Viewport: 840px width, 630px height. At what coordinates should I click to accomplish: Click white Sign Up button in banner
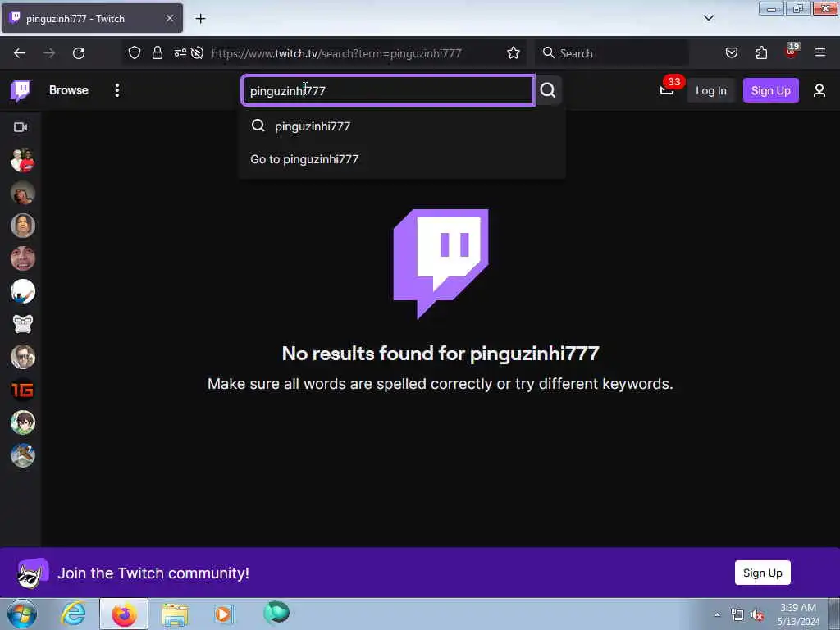tap(762, 573)
